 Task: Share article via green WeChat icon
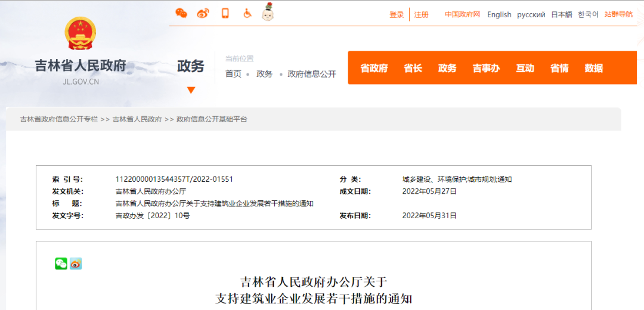click(x=61, y=263)
